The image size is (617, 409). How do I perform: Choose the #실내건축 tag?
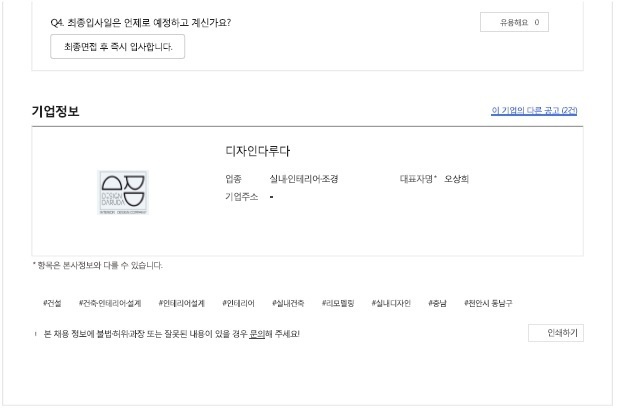tap(288, 303)
